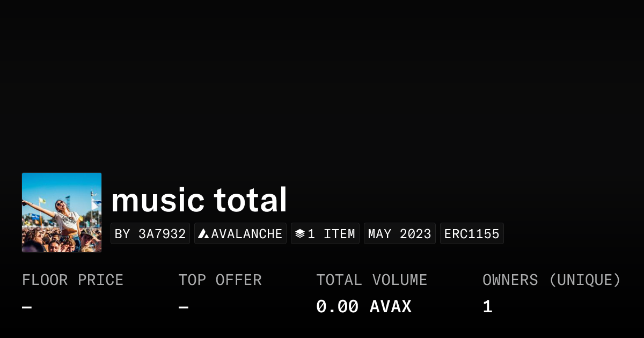Open creator badge BY 3A7932
The width and height of the screenshot is (644, 338).
click(150, 234)
